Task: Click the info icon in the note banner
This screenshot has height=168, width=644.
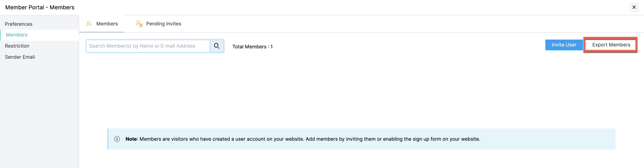Action: pyautogui.click(x=117, y=139)
